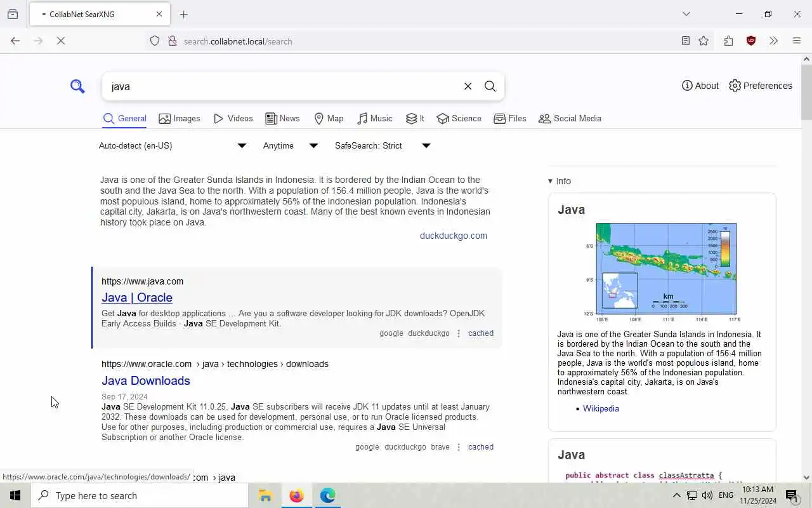812x508 pixels.
Task: Stop page loading
Action: tap(62, 41)
